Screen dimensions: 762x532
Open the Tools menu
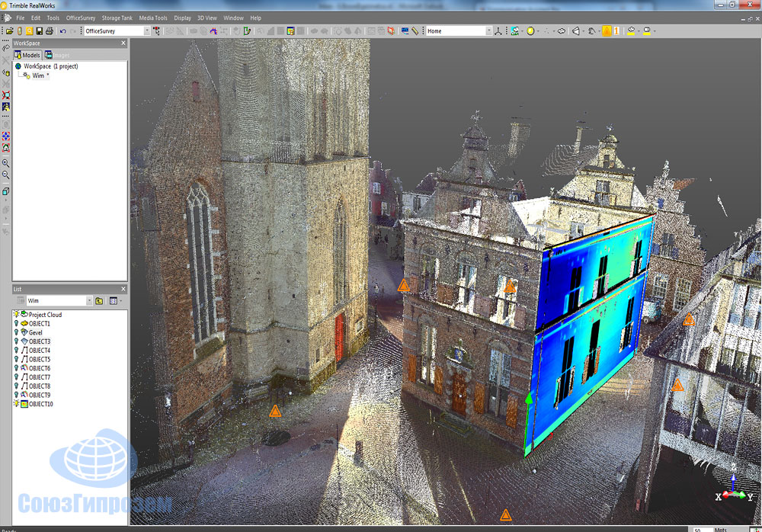(x=53, y=18)
